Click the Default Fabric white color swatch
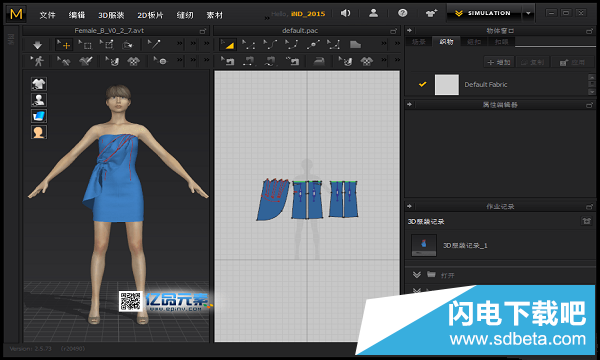 447,85
